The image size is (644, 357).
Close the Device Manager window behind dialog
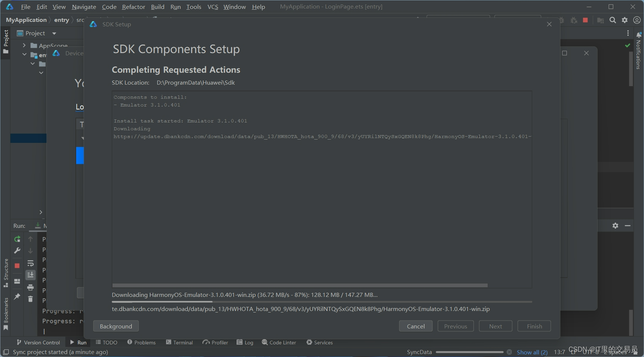586,53
